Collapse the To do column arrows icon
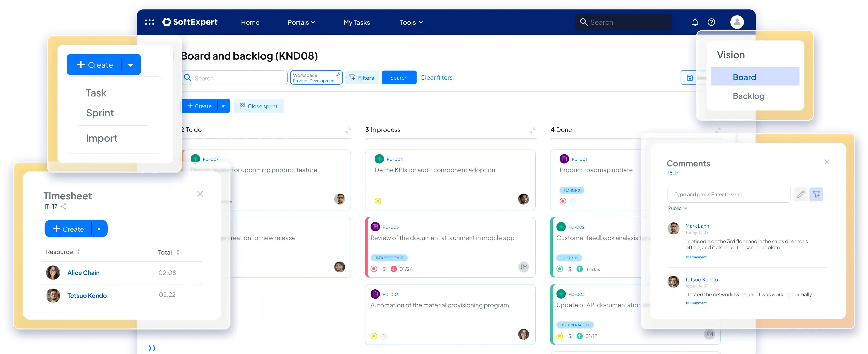The image size is (868, 354). point(348,130)
